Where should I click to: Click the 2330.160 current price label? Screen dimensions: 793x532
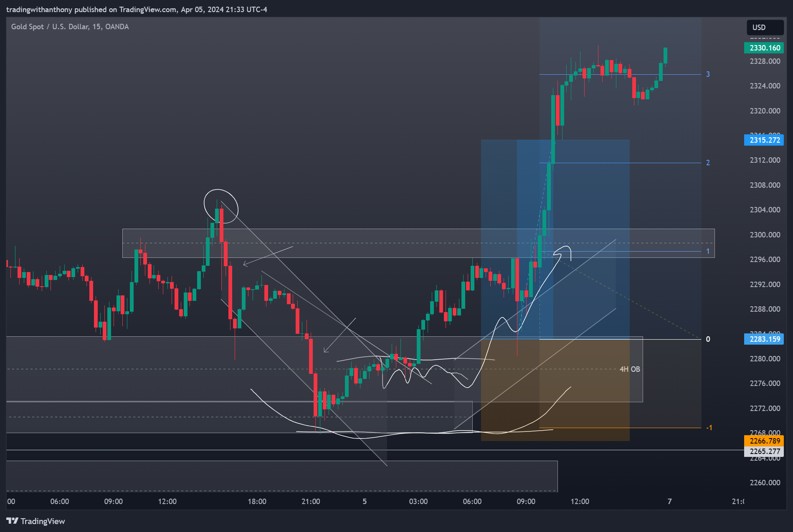click(x=764, y=48)
